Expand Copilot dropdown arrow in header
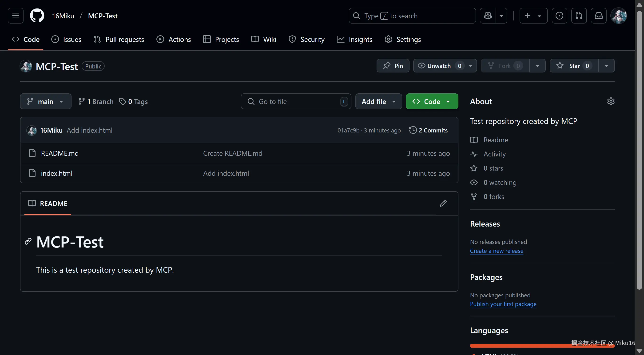Viewport: 644px width, 355px height. click(x=501, y=16)
